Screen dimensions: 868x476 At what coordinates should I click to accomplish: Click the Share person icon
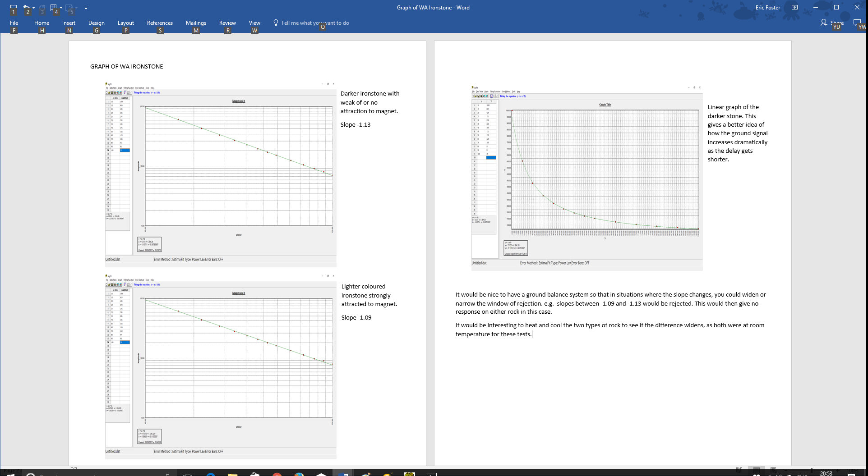824,23
